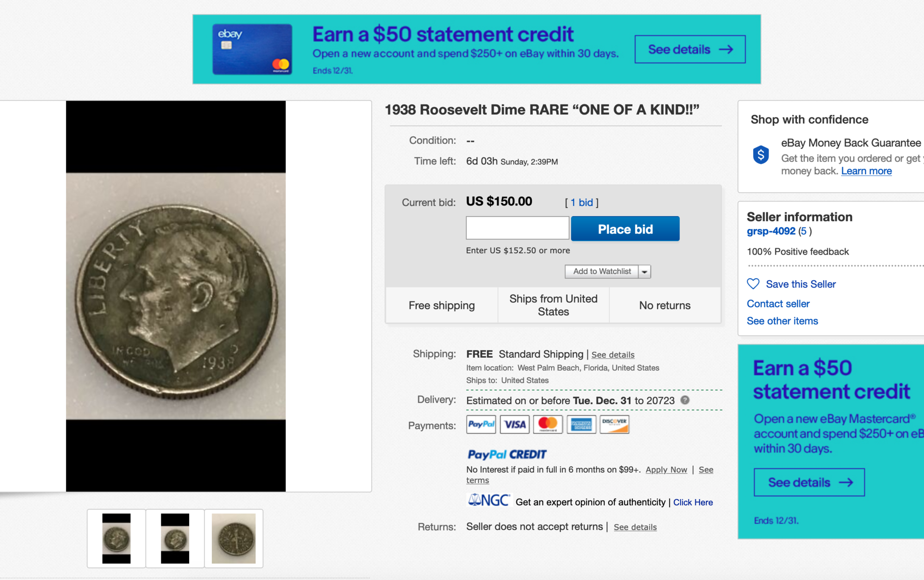The height and width of the screenshot is (580, 924).
Task: Click the Save this Seller heart icon
Action: tap(753, 284)
